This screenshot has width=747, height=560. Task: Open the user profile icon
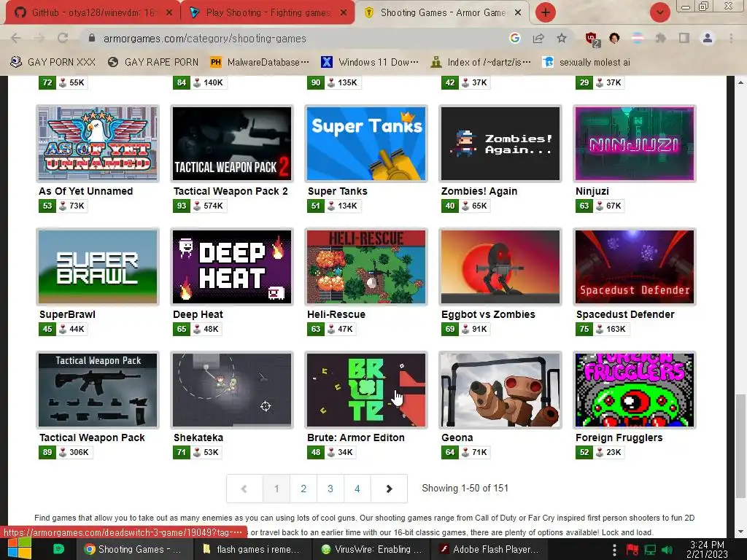[x=708, y=38]
